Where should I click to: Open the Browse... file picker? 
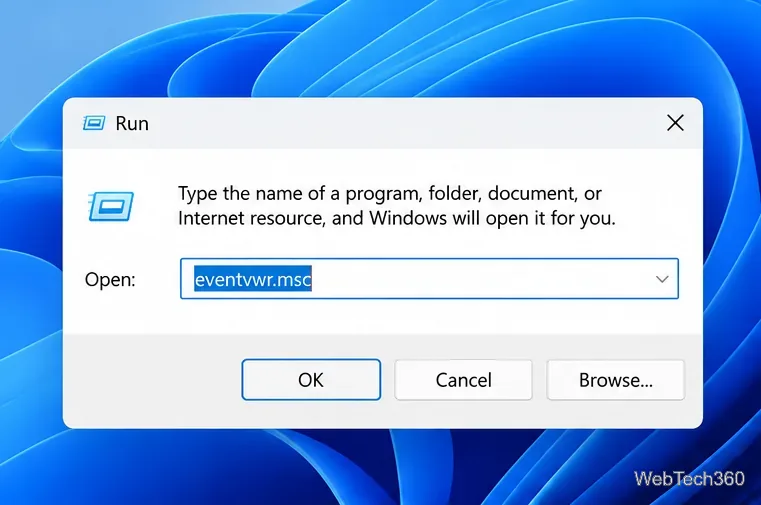(x=615, y=380)
